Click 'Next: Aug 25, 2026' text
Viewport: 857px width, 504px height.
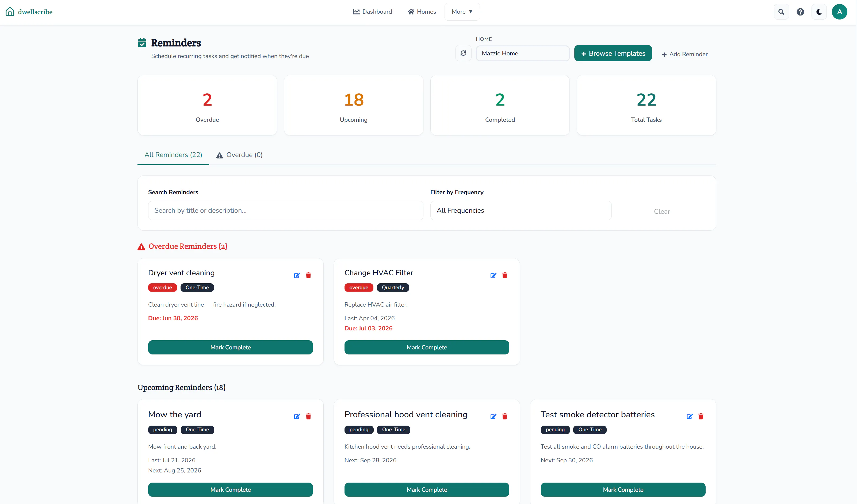click(x=174, y=471)
